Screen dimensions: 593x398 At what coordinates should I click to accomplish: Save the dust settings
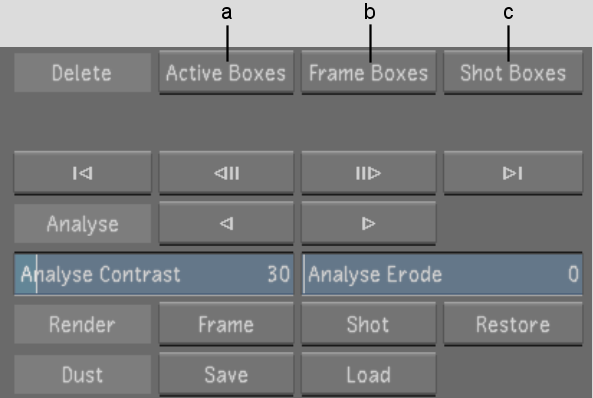[226, 375]
